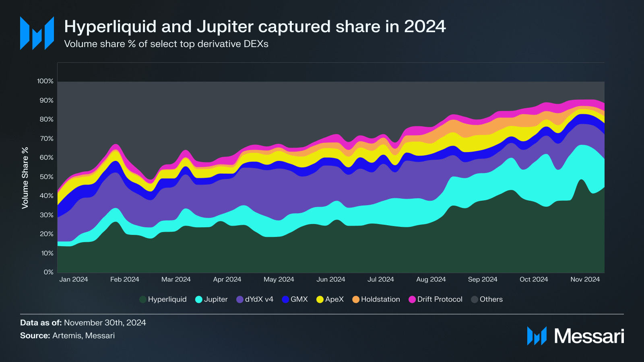Click the 90% y-axis label
Viewport: 644px width, 362px height.
tap(46, 101)
